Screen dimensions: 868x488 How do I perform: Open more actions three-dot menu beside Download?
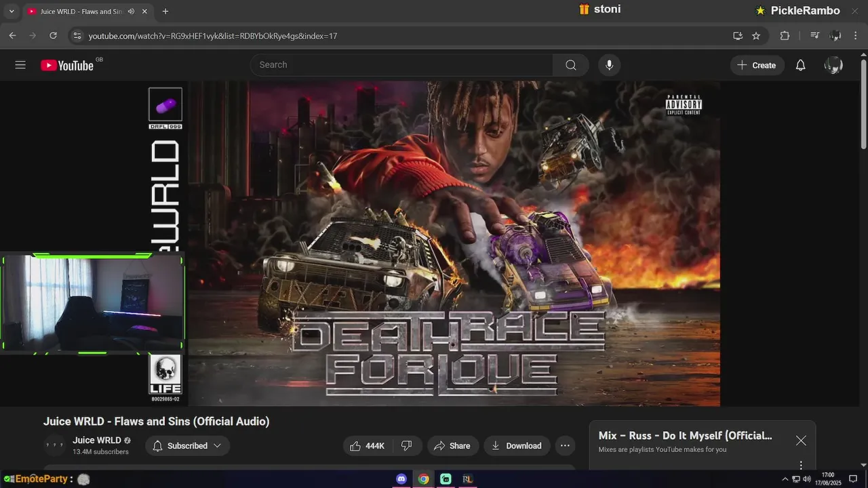pos(565,445)
